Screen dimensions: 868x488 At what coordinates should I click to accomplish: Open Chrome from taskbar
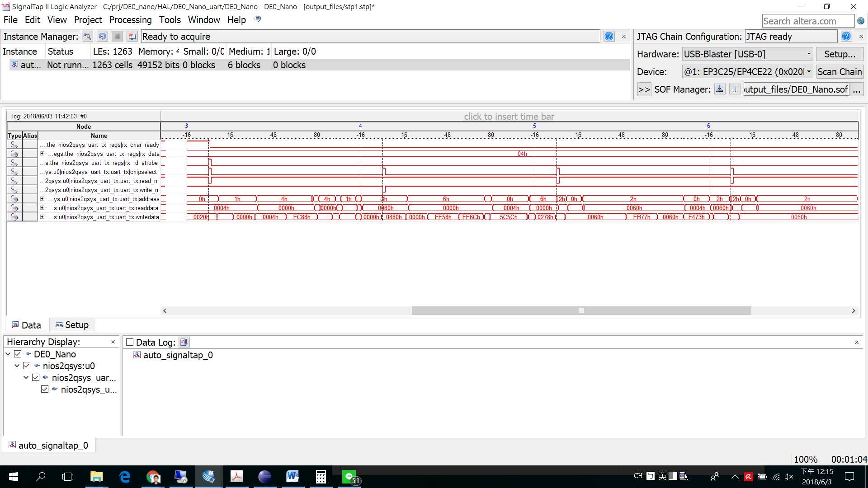point(153,476)
